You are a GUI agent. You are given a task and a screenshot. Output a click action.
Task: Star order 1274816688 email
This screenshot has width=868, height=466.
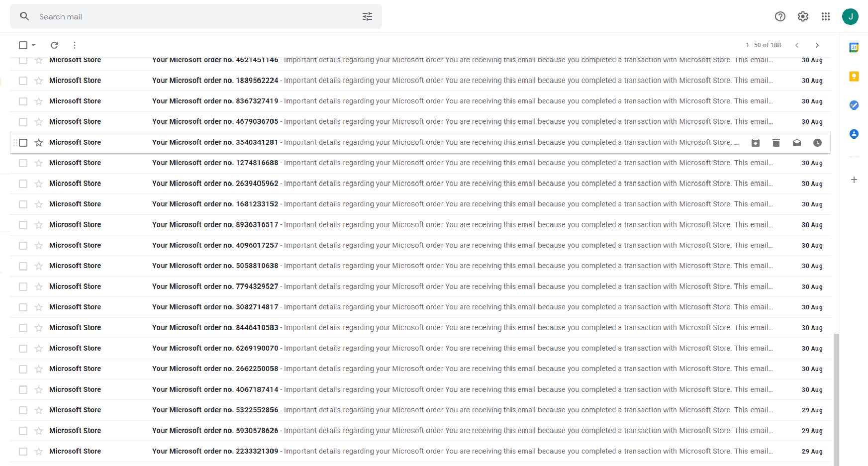click(39, 163)
